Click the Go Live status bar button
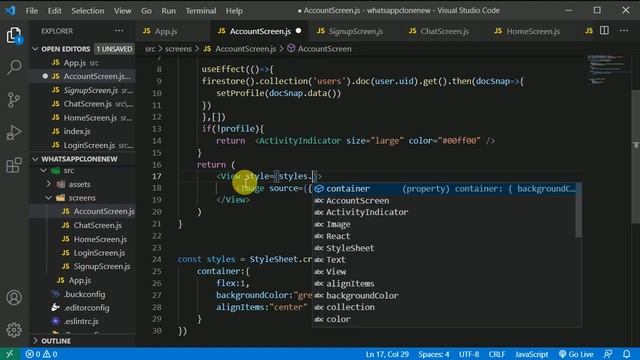The height and width of the screenshot is (360, 640). click(576, 354)
